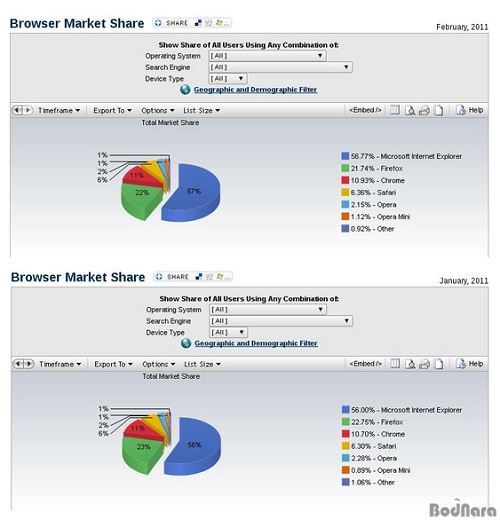The width and height of the screenshot is (500, 520).
Task: Open Search Engine dropdown in February panel
Action: click(280, 67)
